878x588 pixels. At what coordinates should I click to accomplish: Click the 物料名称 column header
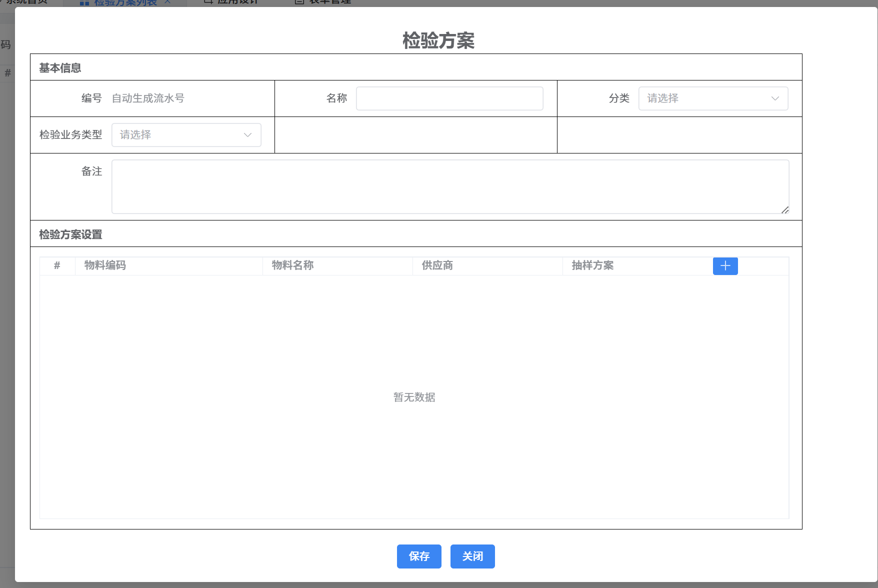tap(292, 265)
